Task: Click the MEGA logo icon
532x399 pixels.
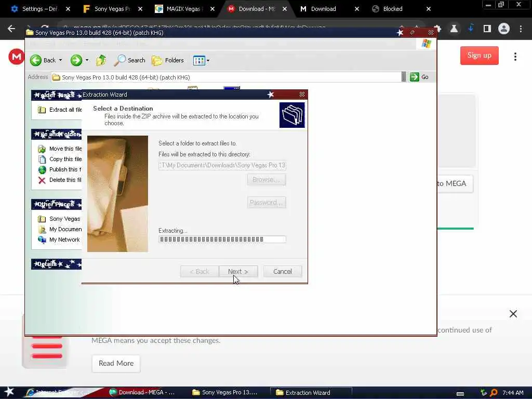Action: [x=16, y=57]
